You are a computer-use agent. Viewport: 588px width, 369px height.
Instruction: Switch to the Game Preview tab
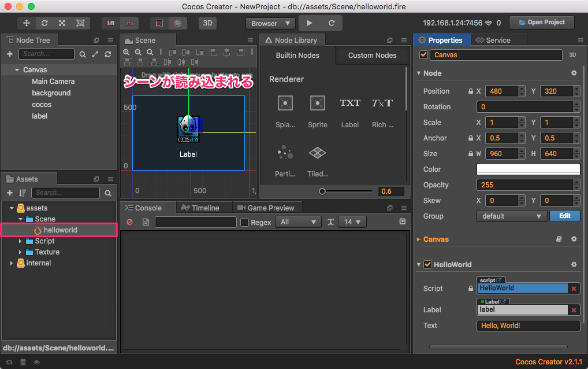click(266, 208)
